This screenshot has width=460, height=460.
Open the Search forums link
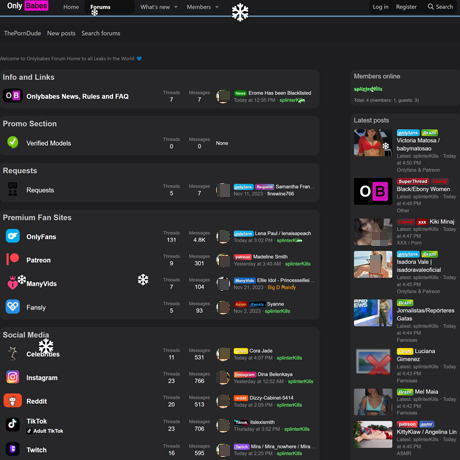click(101, 33)
